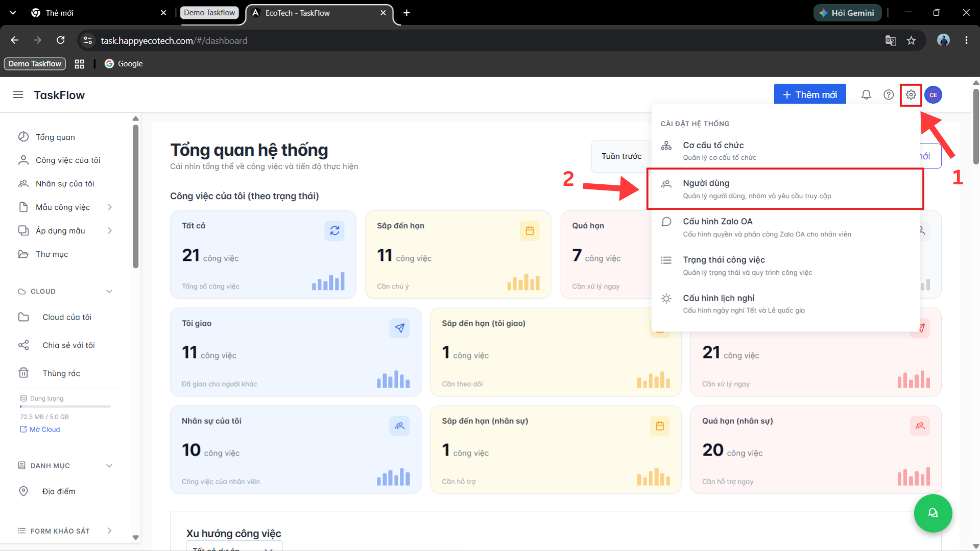
Task: Expand the Mẫu công việc submenu
Action: [x=110, y=207]
